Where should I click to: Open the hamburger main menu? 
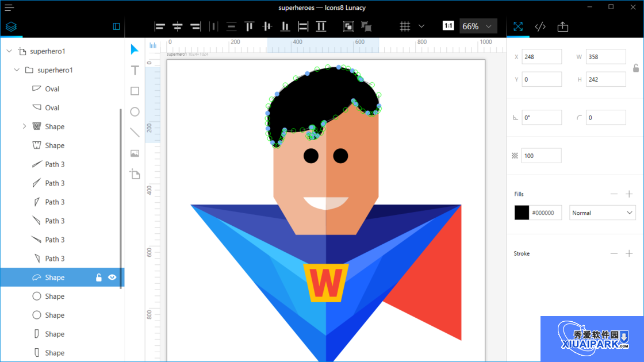tap(9, 7)
